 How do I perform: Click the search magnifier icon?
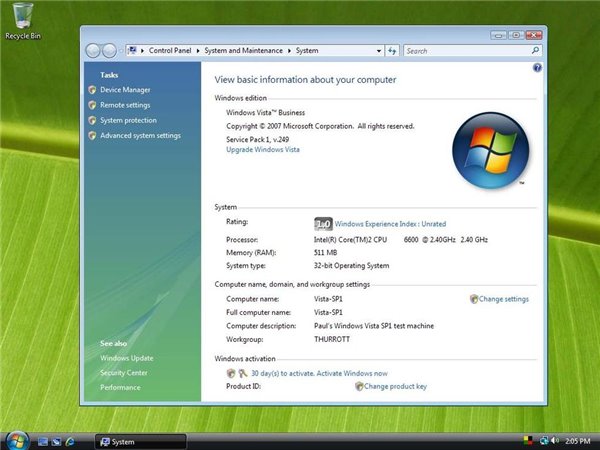click(x=535, y=51)
